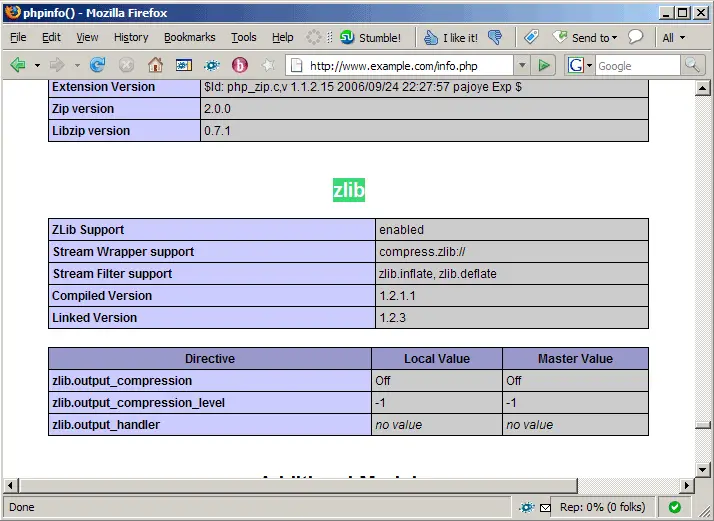Click the 'I like it!' thumbs-up button
The width and height of the screenshot is (714, 521).
451,37
